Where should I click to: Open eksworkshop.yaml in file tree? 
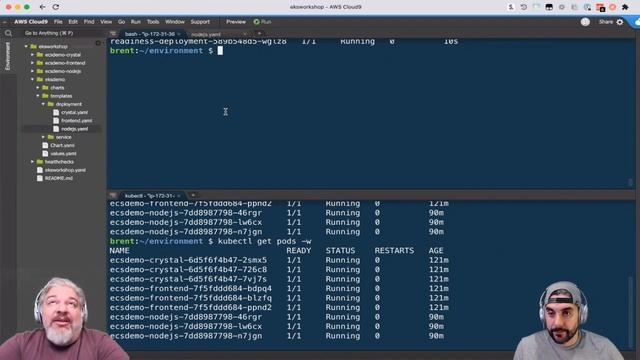coord(65,170)
